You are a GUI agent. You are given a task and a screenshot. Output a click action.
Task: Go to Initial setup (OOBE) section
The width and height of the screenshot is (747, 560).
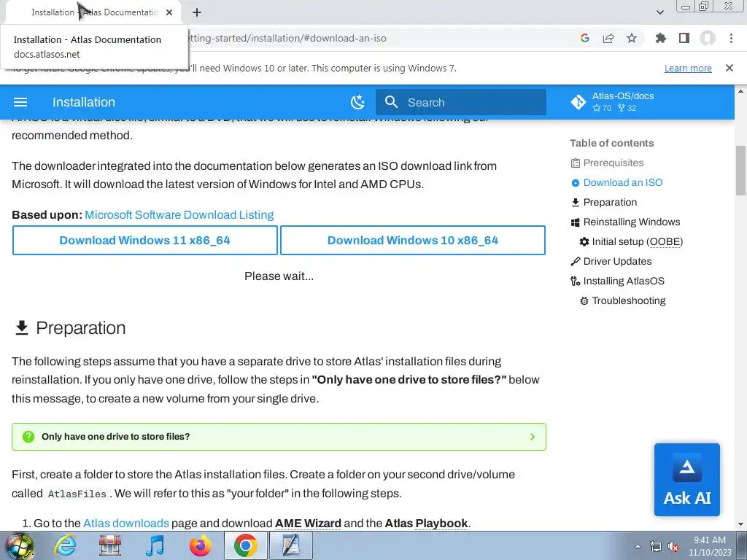(x=637, y=241)
